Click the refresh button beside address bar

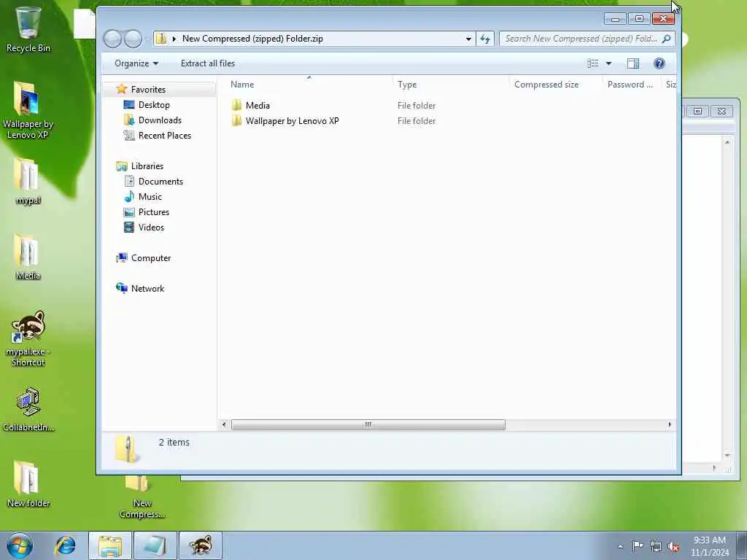click(x=485, y=39)
